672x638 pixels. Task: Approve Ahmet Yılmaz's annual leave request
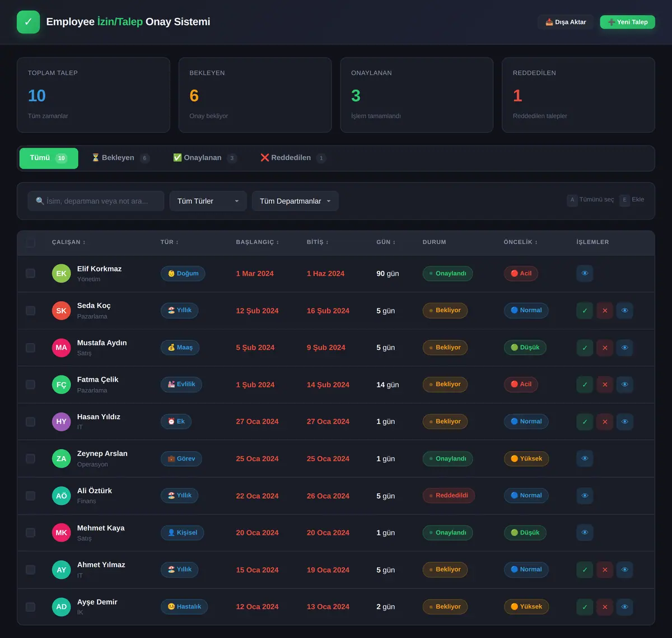pyautogui.click(x=585, y=570)
